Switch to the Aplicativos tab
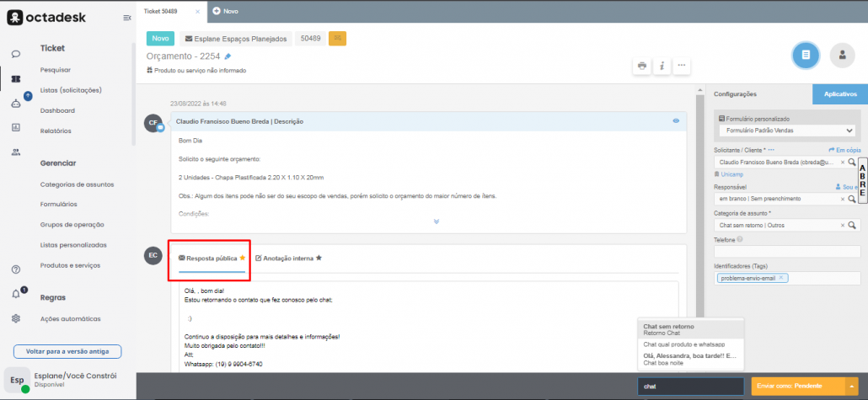 point(839,94)
